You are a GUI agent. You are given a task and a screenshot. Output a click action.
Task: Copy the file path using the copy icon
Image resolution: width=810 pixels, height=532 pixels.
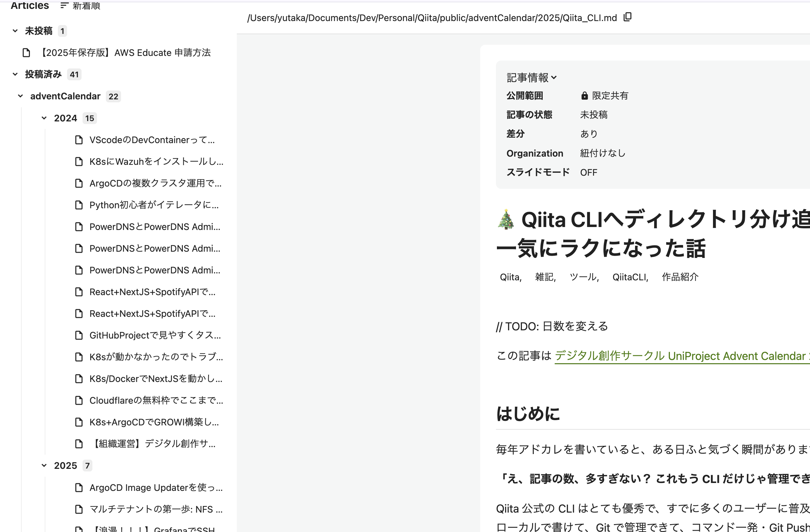point(627,17)
